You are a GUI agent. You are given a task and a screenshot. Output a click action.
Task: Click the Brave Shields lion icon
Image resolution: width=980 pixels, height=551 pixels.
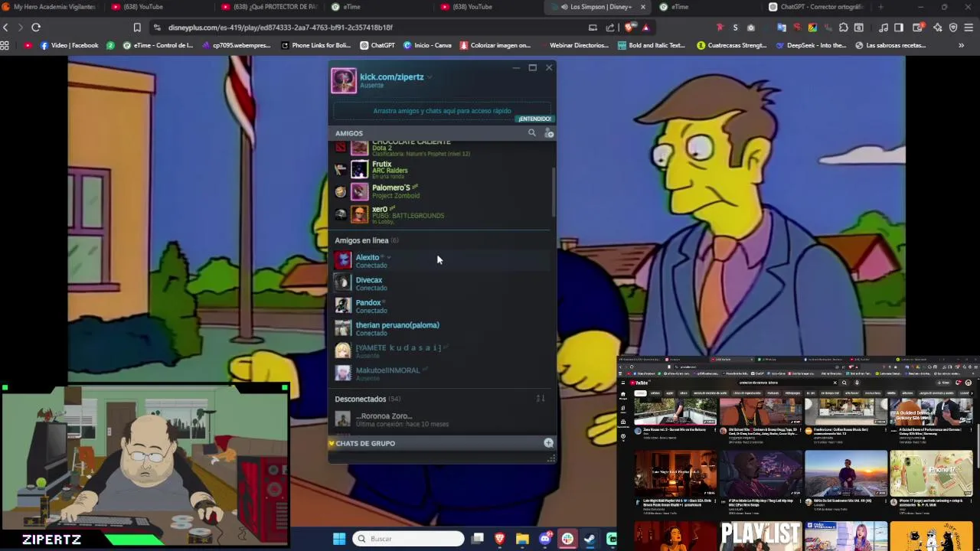[x=629, y=28]
